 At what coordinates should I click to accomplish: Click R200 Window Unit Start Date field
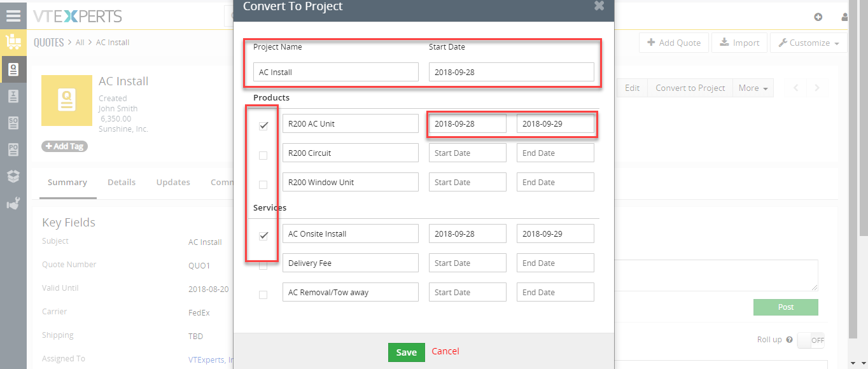tap(468, 182)
